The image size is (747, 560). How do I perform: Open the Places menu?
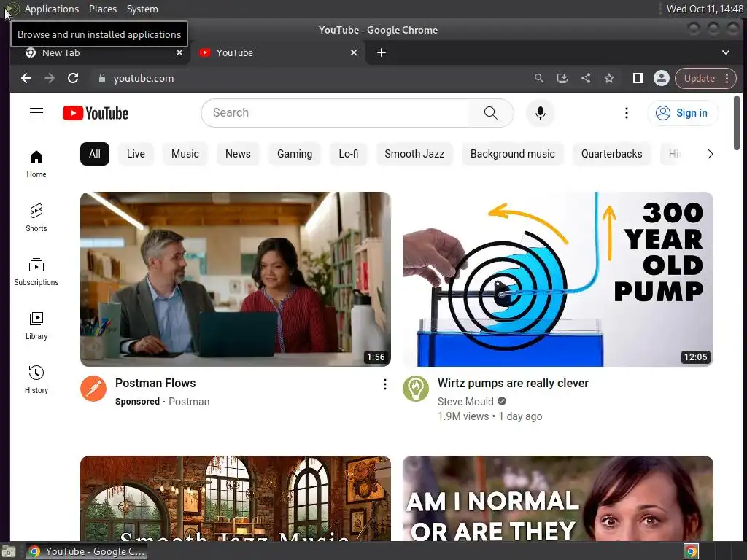pos(103,9)
